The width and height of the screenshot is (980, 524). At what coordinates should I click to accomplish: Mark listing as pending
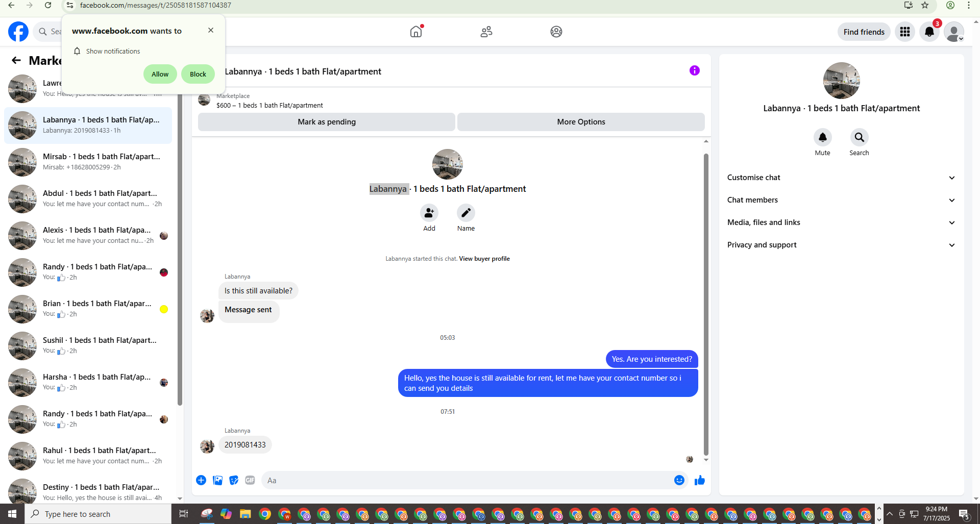pyautogui.click(x=327, y=122)
